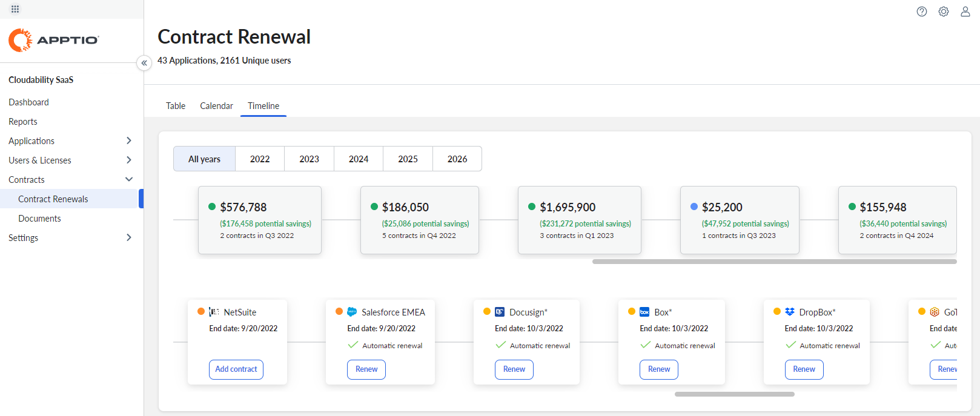The width and height of the screenshot is (980, 416).
Task: Open the settings gear icon
Action: point(944,12)
